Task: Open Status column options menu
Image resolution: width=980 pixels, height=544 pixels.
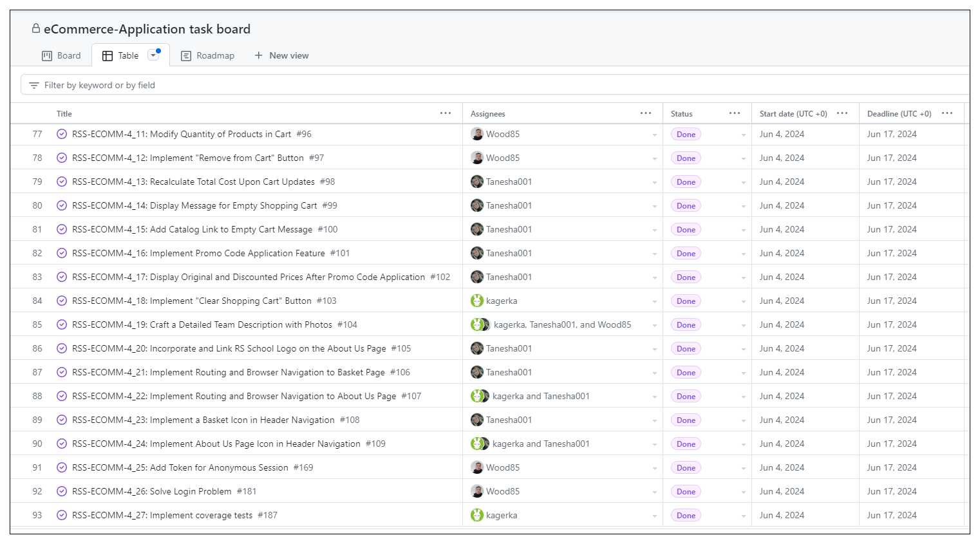Action: (735, 113)
